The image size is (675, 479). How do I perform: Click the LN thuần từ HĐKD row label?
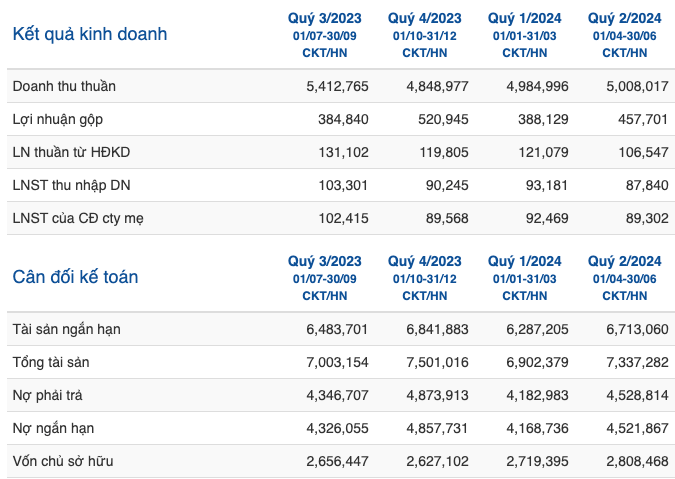[x=71, y=152]
